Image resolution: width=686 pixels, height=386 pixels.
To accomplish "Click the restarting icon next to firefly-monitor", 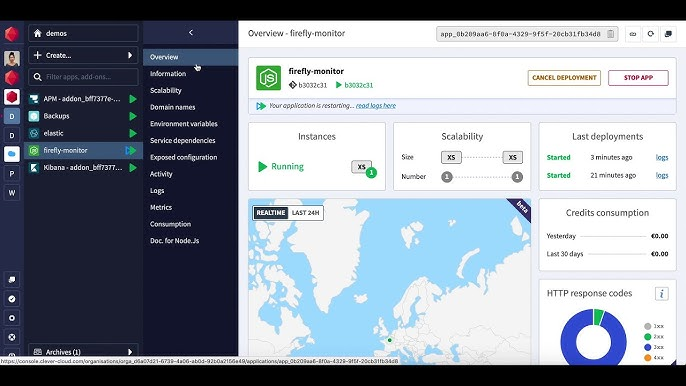I will click(131, 151).
